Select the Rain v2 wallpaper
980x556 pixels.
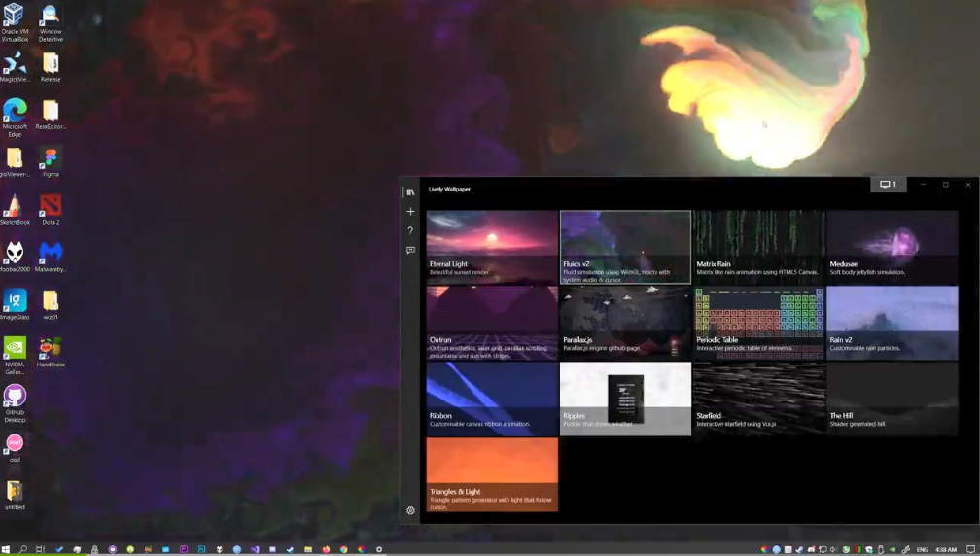[x=892, y=323]
